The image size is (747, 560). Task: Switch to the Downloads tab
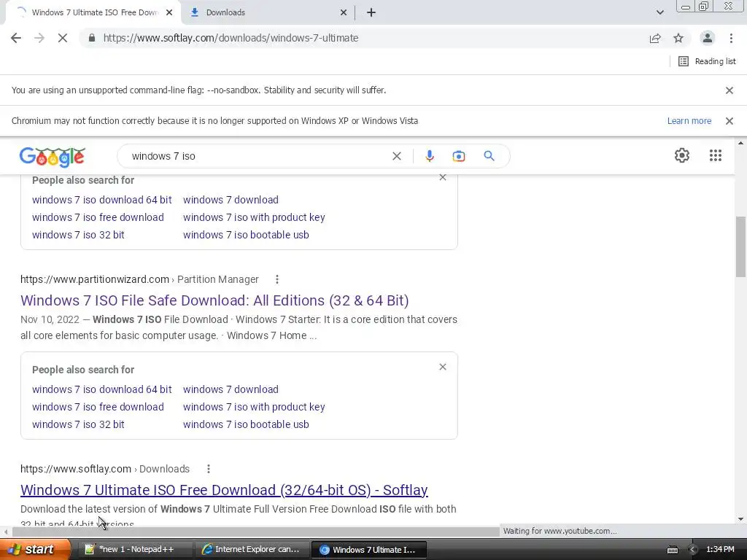(x=267, y=13)
